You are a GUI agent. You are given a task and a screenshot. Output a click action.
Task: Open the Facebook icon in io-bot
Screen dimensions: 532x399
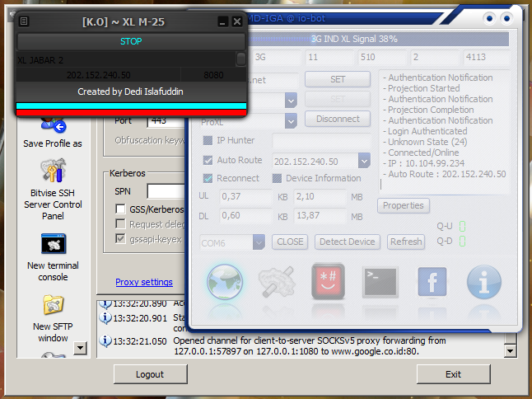click(432, 282)
